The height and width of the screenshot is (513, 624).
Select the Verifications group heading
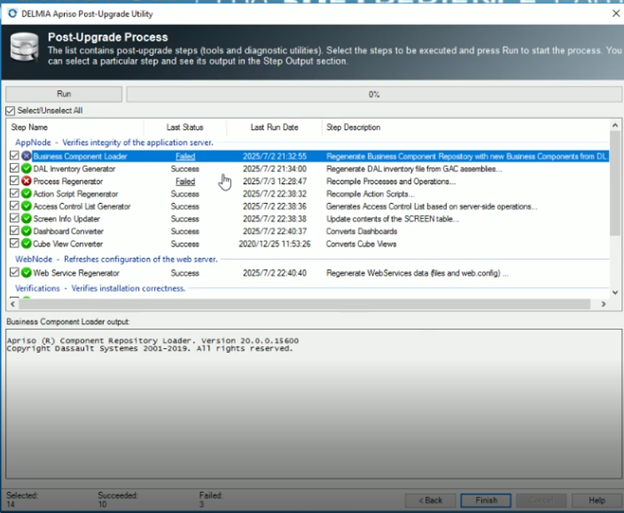pyautogui.click(x=100, y=288)
